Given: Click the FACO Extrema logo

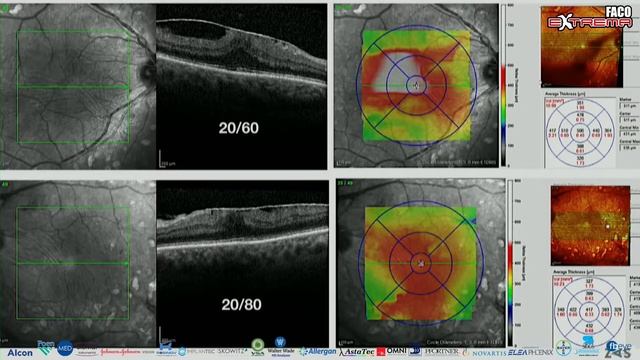Looking at the screenshot, I should [x=590, y=18].
